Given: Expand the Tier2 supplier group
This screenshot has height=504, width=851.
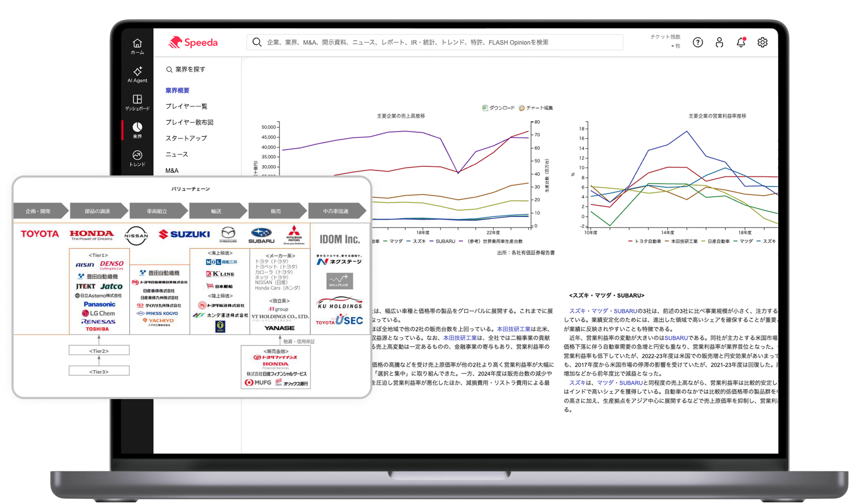Looking at the screenshot, I should click(x=98, y=350).
